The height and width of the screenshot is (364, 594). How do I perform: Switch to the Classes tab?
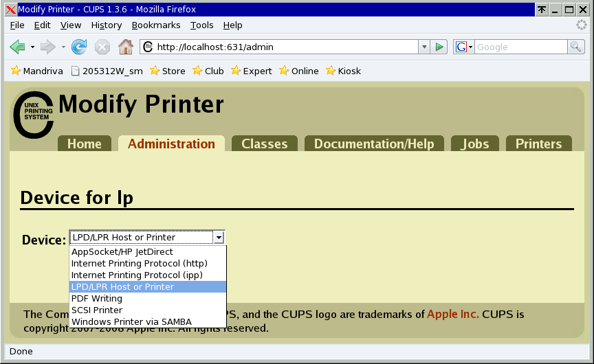pos(265,144)
